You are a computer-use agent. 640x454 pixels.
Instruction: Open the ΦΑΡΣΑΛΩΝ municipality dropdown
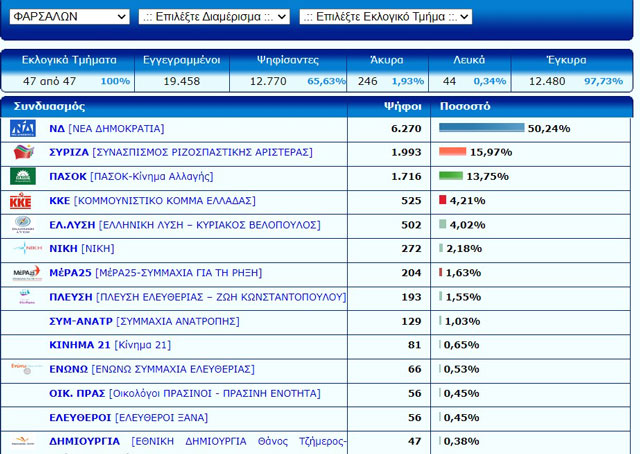pyautogui.click(x=69, y=17)
